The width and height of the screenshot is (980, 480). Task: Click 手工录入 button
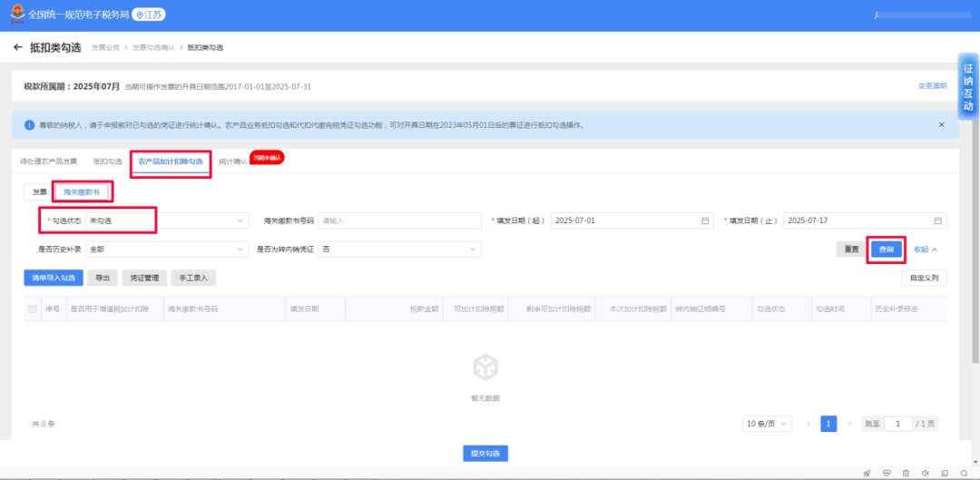(x=194, y=279)
